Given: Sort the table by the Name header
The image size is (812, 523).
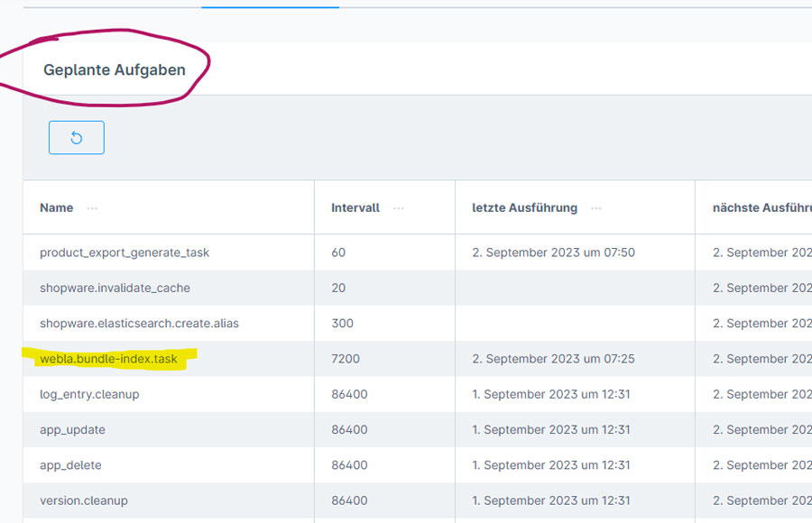Looking at the screenshot, I should click(56, 208).
